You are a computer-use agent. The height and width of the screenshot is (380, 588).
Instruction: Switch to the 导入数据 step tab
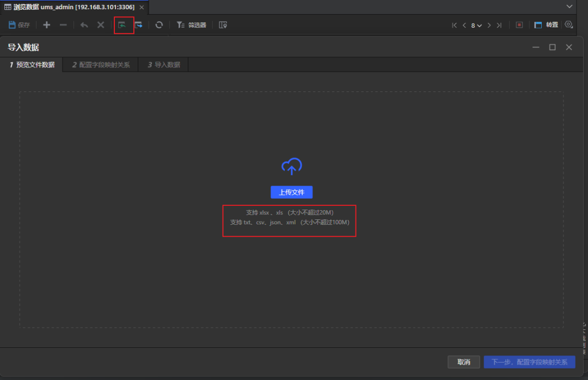(164, 65)
